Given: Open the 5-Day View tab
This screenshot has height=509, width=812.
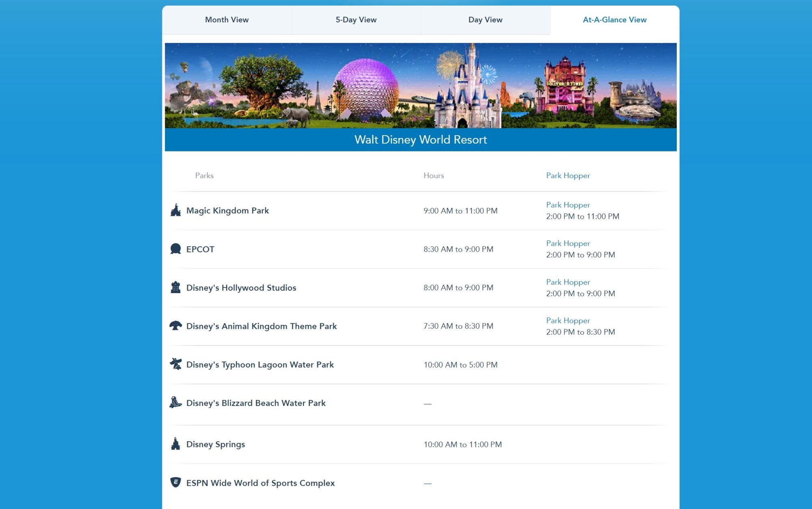Looking at the screenshot, I should pos(356,20).
